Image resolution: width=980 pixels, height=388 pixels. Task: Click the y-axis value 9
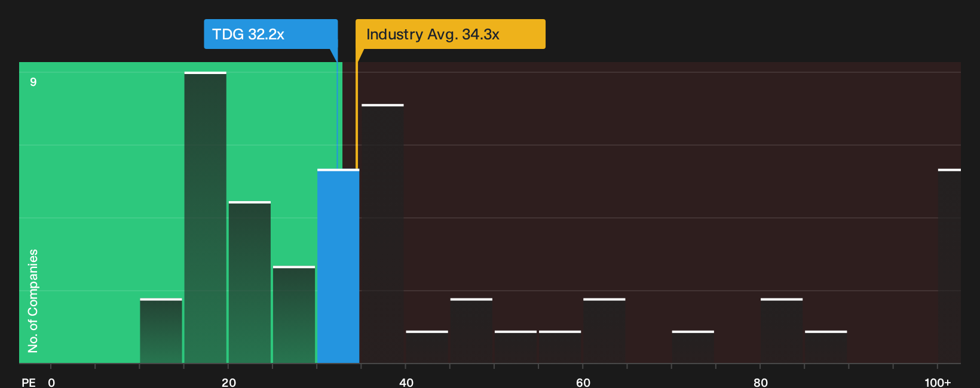33,82
